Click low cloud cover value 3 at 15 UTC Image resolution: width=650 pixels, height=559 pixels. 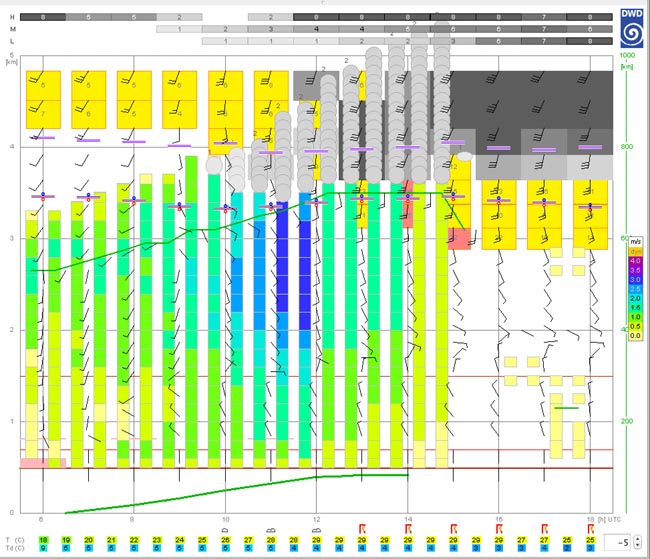453,41
